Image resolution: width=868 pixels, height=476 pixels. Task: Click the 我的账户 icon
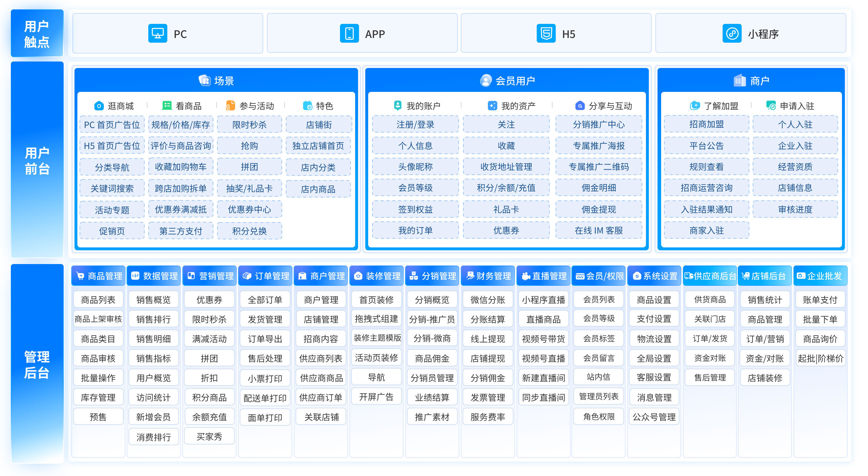point(397,106)
